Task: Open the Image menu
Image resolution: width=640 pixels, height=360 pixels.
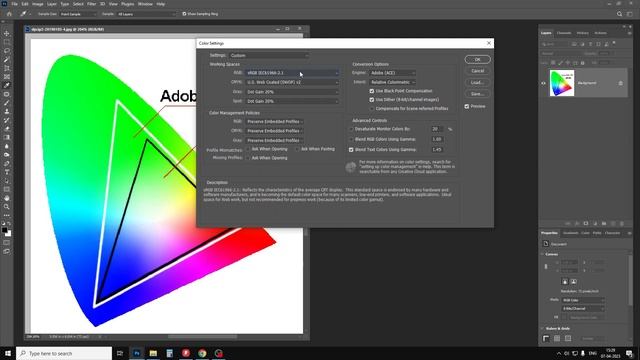Action: tap(38, 4)
